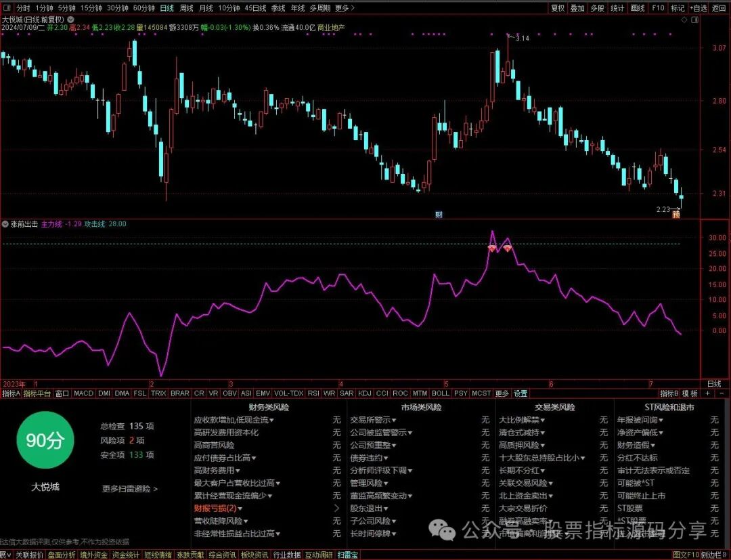Click the 财 marker under the candlestick chart
Screen dimensions: 731x560
[439, 215]
